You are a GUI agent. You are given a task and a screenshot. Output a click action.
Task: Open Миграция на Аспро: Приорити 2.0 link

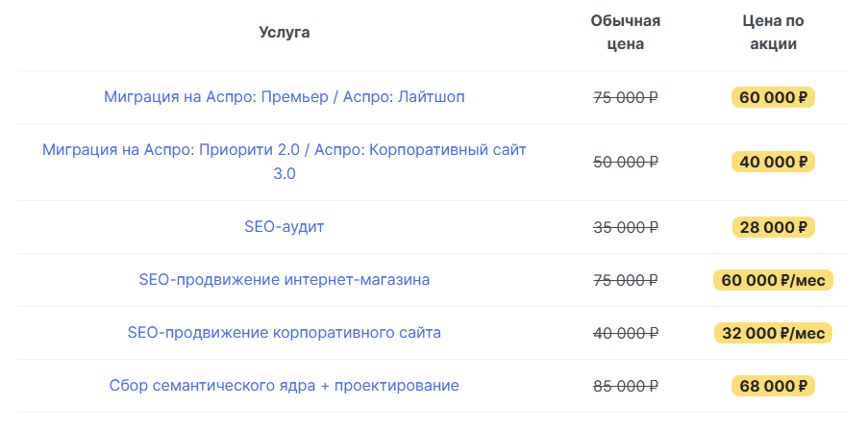pos(285,150)
